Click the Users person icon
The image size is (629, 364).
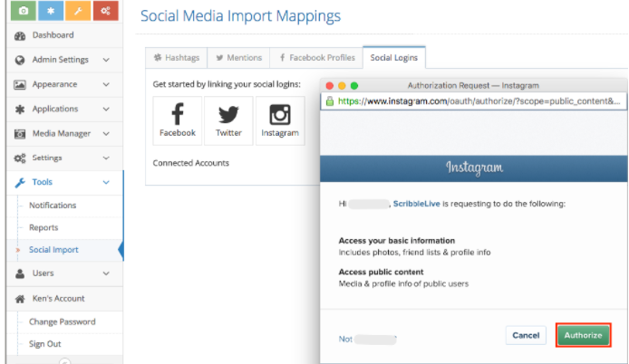coord(20,273)
